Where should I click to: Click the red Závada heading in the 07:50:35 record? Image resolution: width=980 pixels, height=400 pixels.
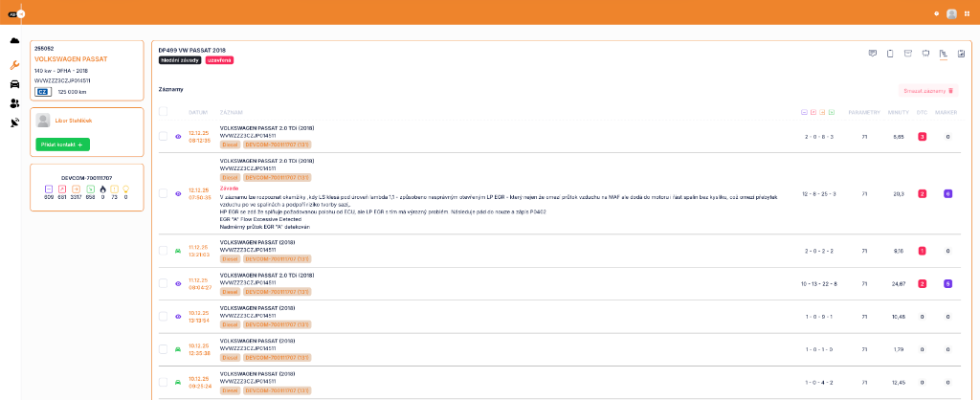click(x=230, y=188)
